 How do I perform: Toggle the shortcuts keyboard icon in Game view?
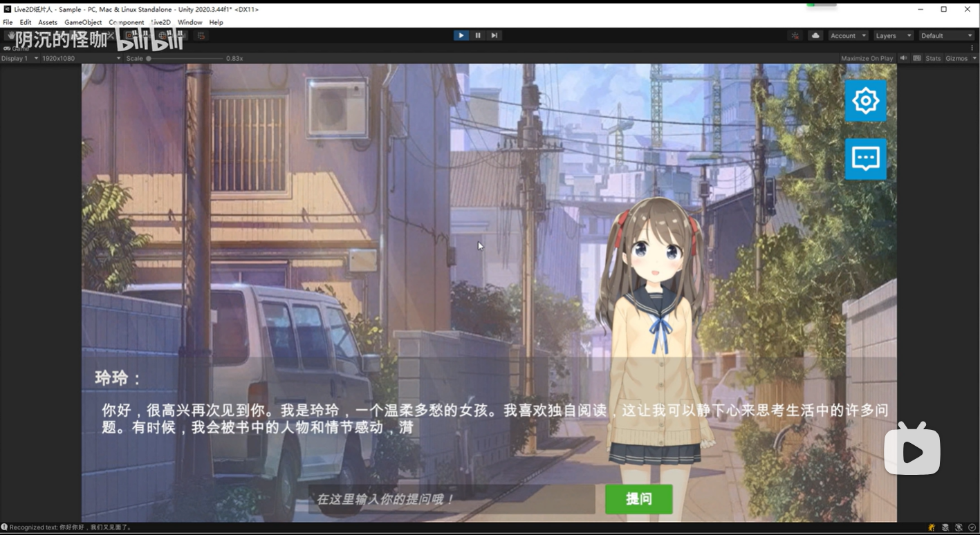pos(917,58)
